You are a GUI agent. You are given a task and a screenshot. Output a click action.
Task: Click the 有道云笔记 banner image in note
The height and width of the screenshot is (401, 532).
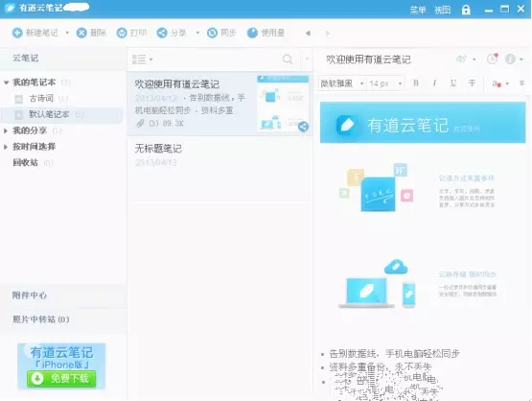[x=423, y=123]
